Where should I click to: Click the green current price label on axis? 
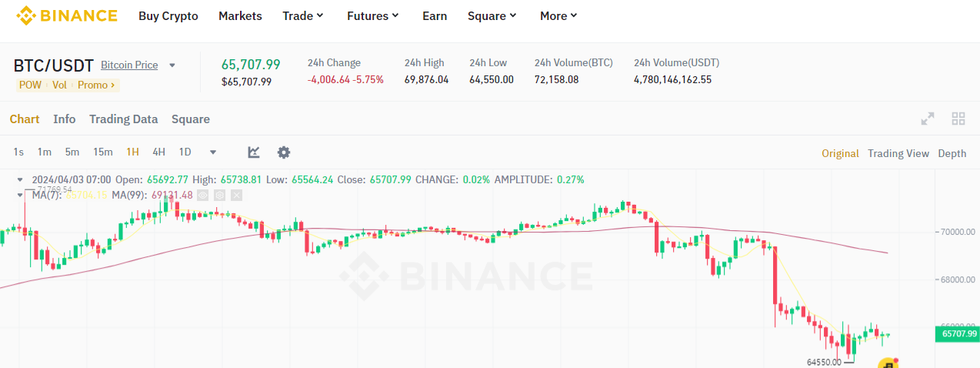click(956, 333)
